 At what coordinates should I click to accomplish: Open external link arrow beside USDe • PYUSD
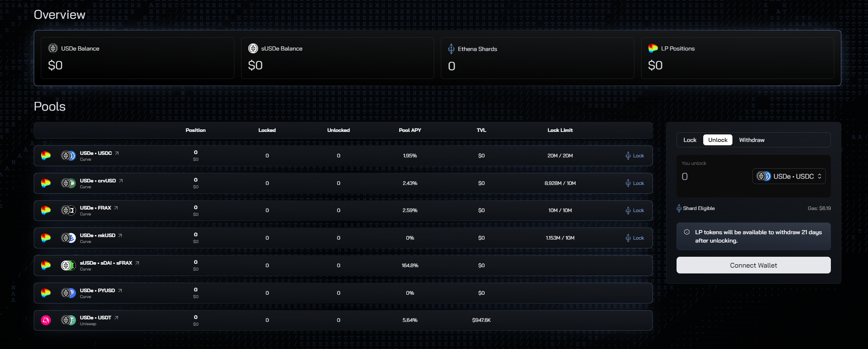pos(120,291)
